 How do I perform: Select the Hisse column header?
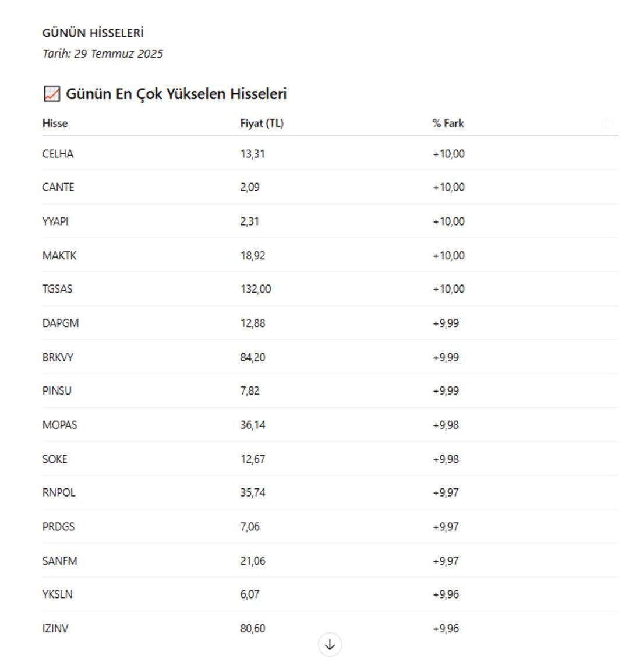click(55, 124)
